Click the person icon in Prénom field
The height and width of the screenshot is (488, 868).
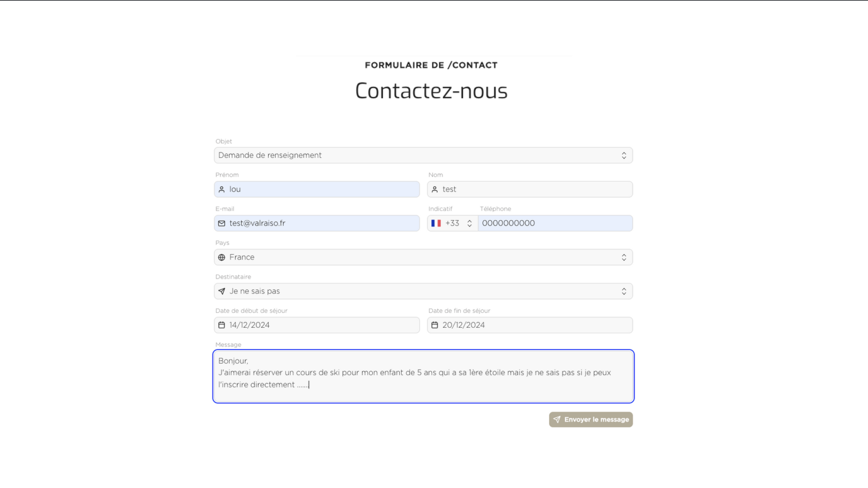(222, 189)
